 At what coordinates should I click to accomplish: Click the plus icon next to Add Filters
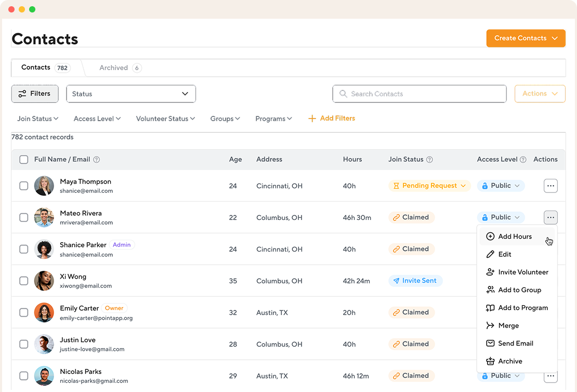[x=312, y=119]
